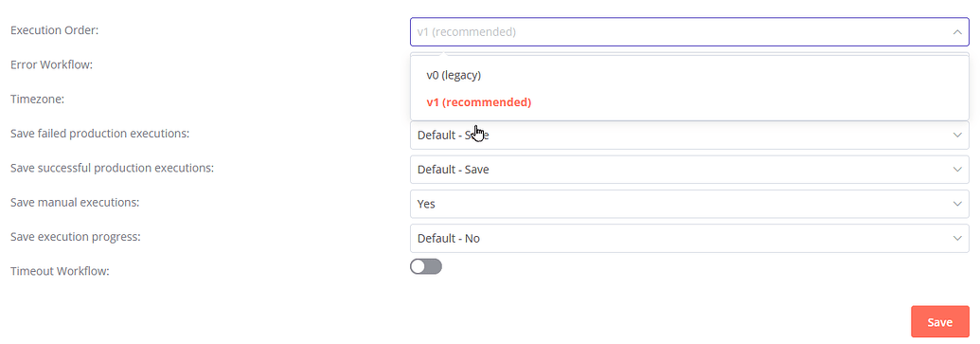
Task: Click the Timezone label
Action: (38, 99)
